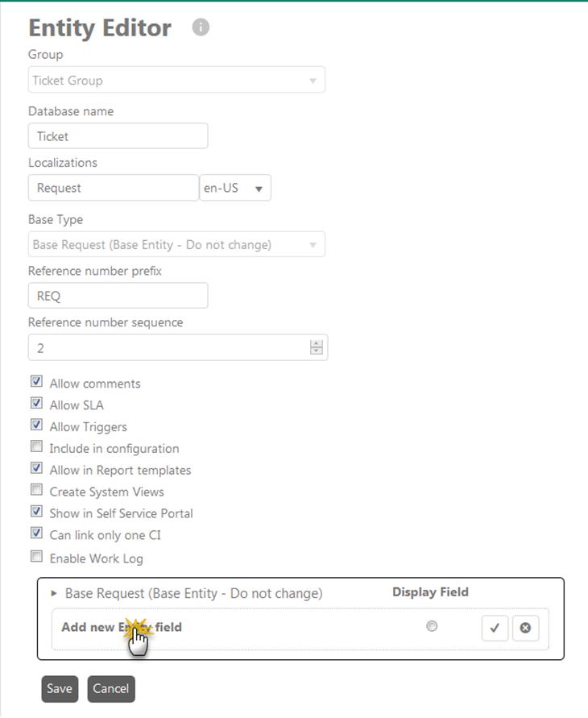Click the Cancel button
The image size is (588, 718).
(110, 688)
